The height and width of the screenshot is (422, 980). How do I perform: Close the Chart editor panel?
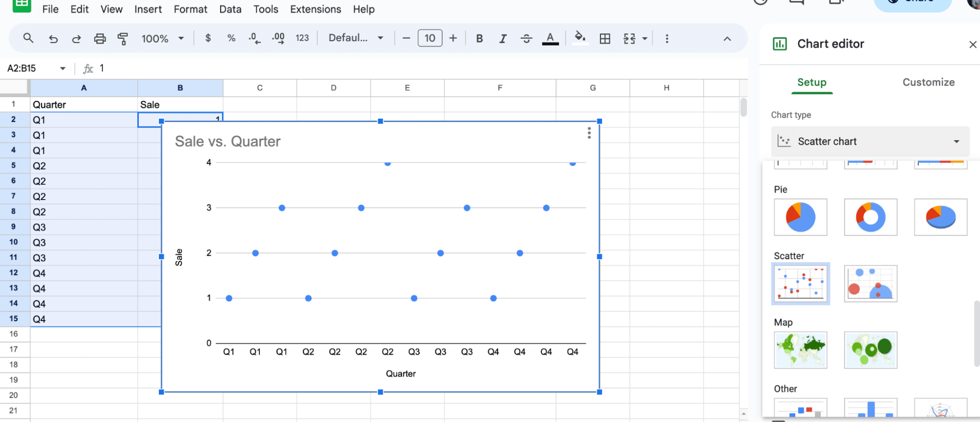click(973, 45)
